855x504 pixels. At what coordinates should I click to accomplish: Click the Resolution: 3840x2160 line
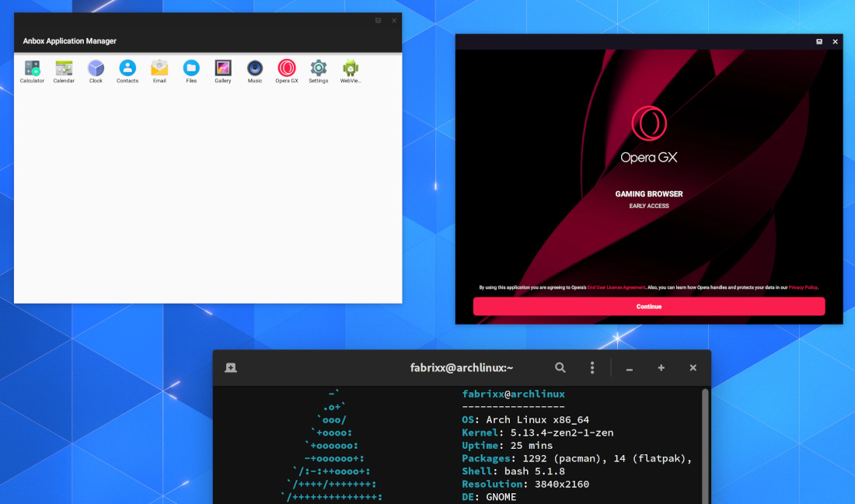(525, 484)
